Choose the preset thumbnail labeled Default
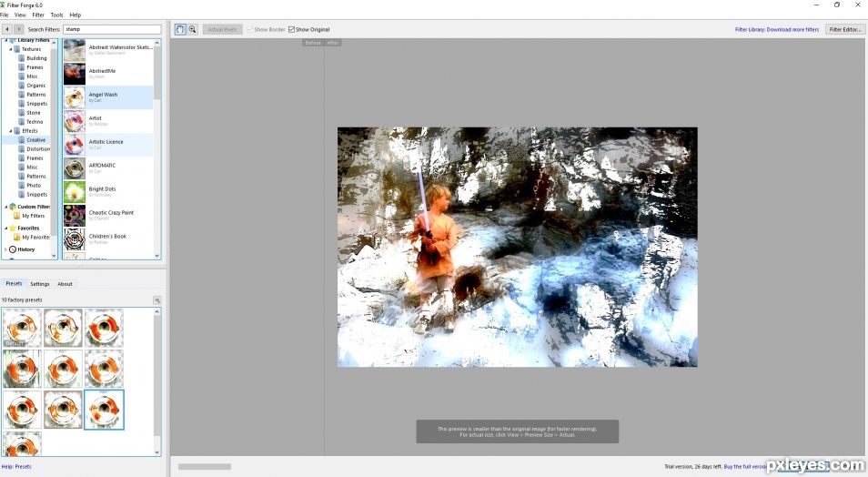Viewport: 868px width, 477px height. [22, 328]
